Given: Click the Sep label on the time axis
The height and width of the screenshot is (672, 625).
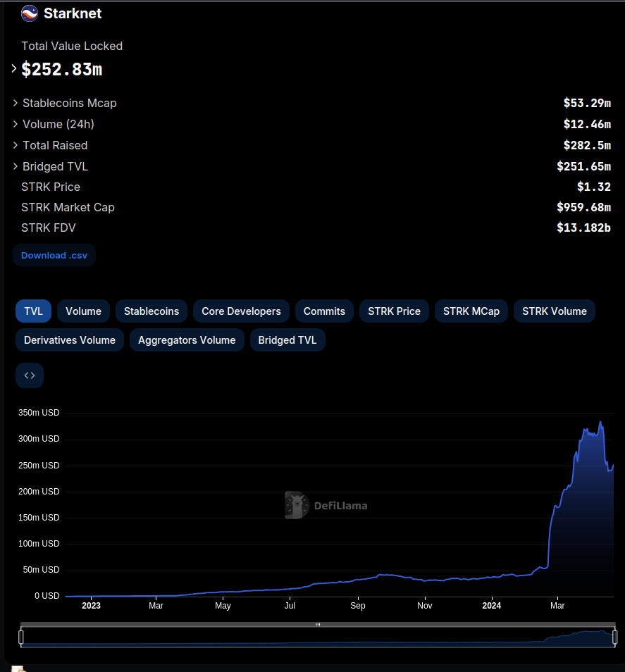Looking at the screenshot, I should (x=358, y=606).
